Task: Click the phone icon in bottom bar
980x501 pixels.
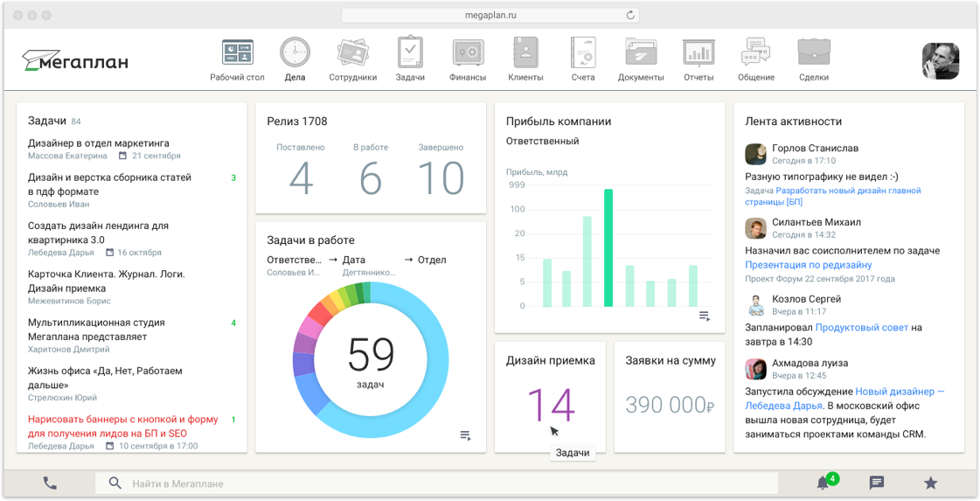Action: tap(50, 483)
